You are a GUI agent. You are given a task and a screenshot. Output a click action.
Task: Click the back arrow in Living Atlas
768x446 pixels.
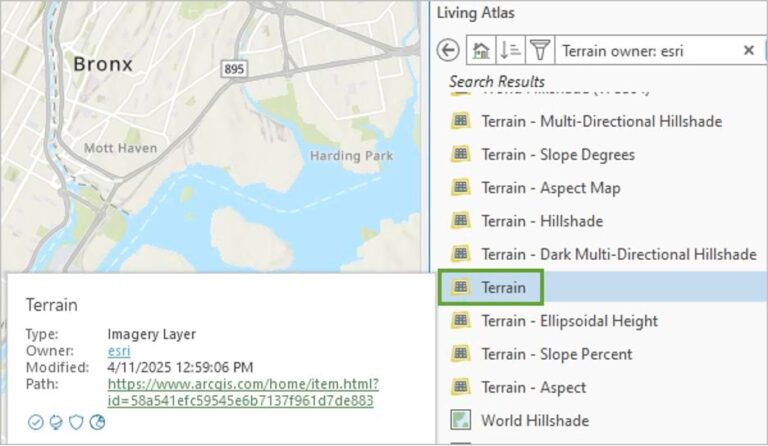(x=448, y=50)
